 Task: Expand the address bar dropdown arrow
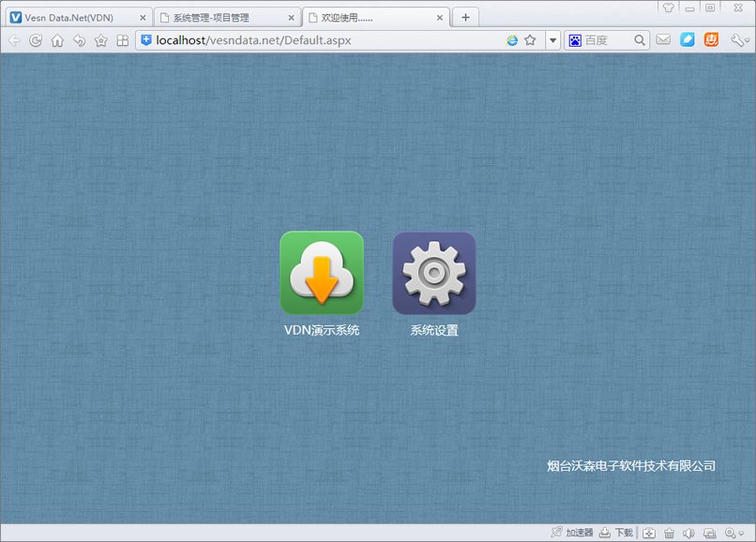click(552, 40)
